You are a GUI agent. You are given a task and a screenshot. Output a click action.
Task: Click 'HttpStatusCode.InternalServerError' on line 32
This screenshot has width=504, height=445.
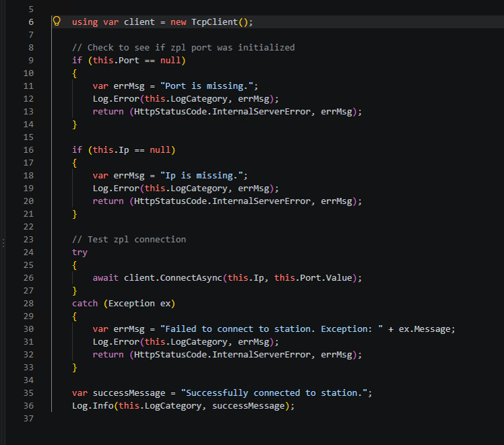pos(222,355)
